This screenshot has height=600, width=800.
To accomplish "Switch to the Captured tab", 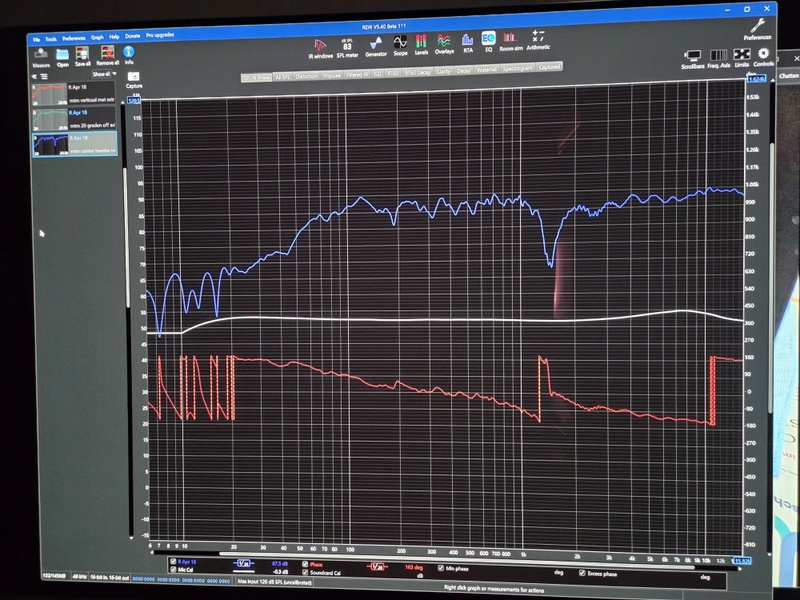I will coord(549,67).
